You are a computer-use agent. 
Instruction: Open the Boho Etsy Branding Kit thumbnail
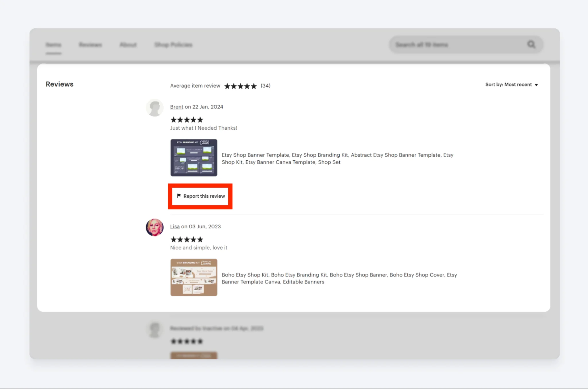(194, 277)
